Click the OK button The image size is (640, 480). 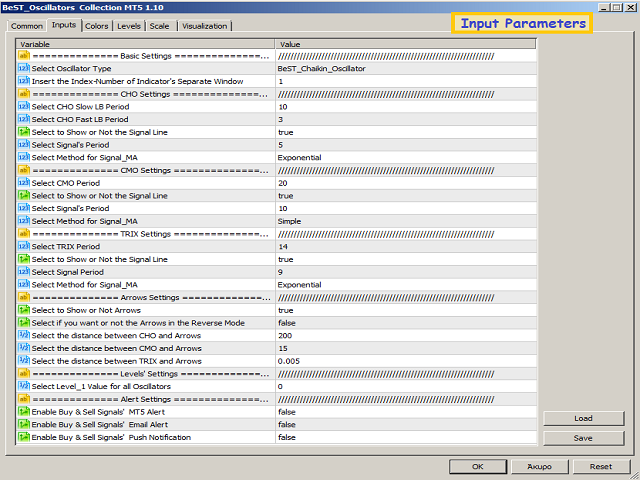pyautogui.click(x=478, y=467)
